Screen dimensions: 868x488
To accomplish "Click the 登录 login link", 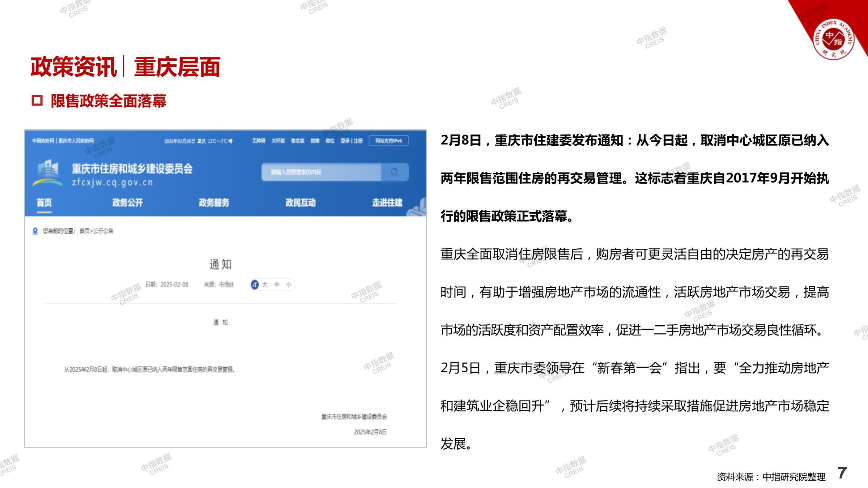I will click(345, 141).
